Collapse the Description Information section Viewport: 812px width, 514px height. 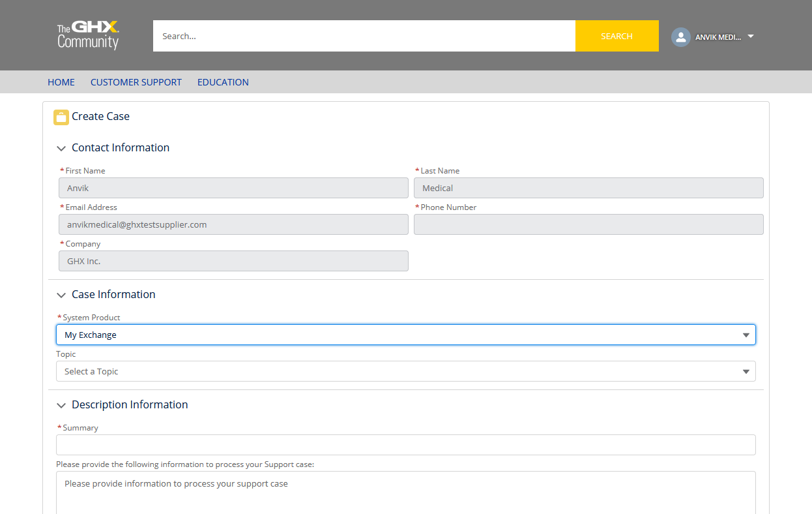coord(61,406)
